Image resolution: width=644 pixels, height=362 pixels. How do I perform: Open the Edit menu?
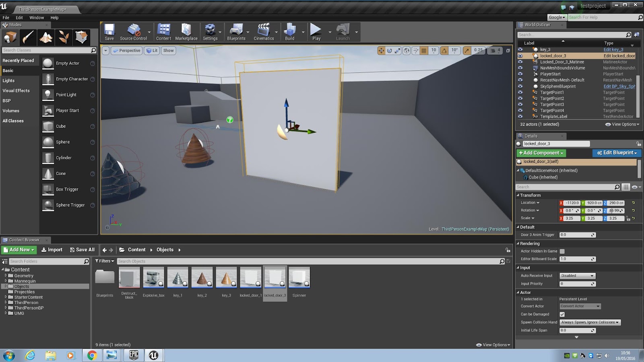pos(19,18)
